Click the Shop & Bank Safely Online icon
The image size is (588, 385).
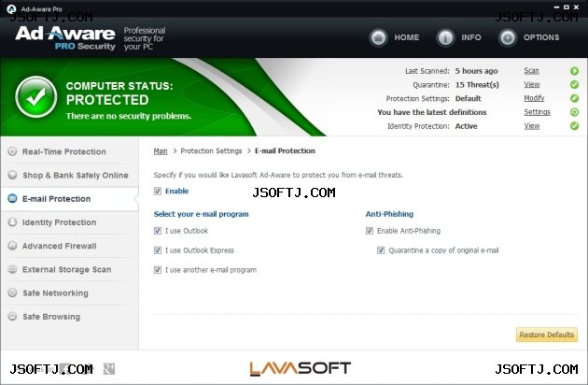click(12, 175)
